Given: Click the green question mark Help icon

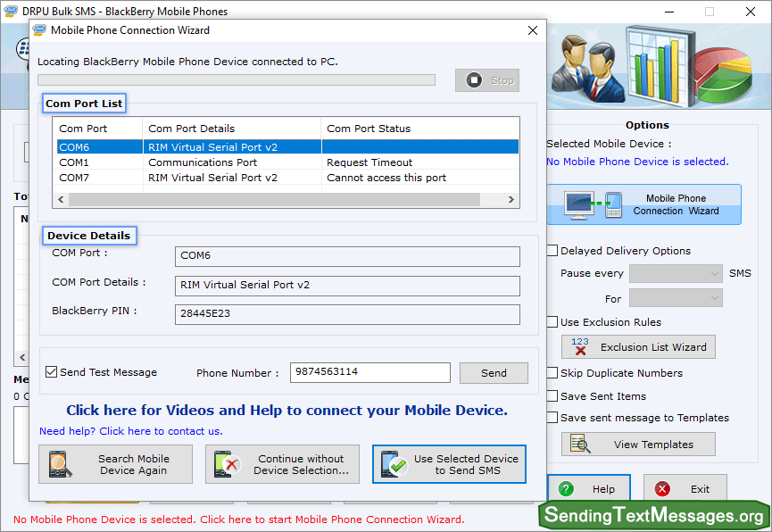Looking at the screenshot, I should pyautogui.click(x=566, y=488).
